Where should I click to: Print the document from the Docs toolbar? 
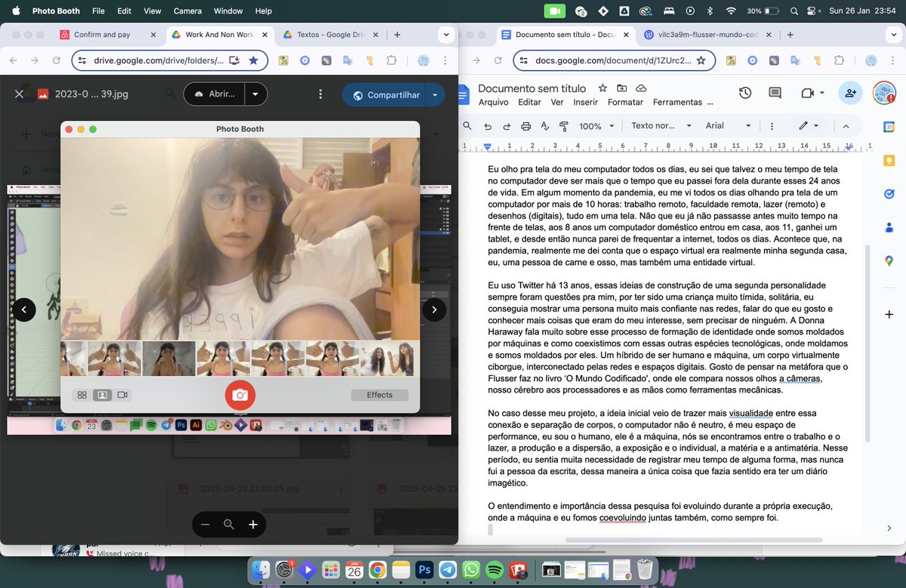pyautogui.click(x=526, y=126)
